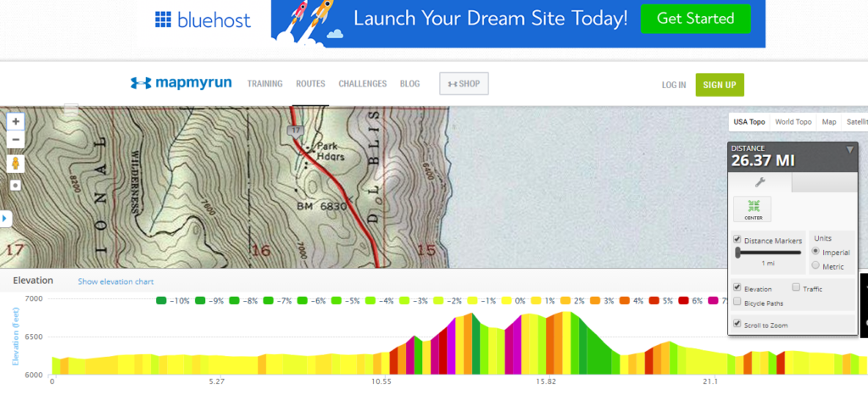Select the Imperial units radio button
Screen dimensions: 868x395
[x=815, y=251]
